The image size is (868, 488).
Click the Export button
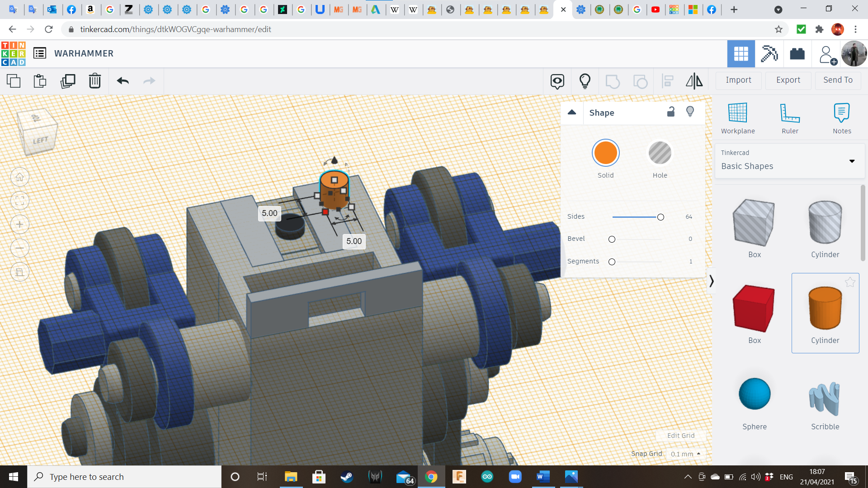coord(788,80)
